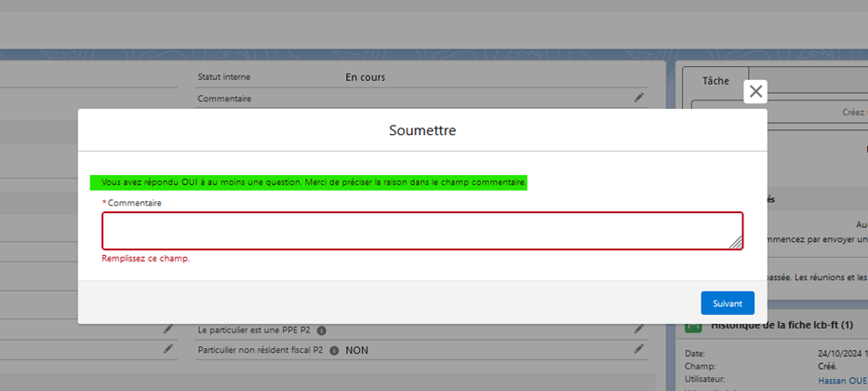The image size is (868, 391).
Task: Grab the Commentaire text area resize handle
Action: tap(735, 242)
